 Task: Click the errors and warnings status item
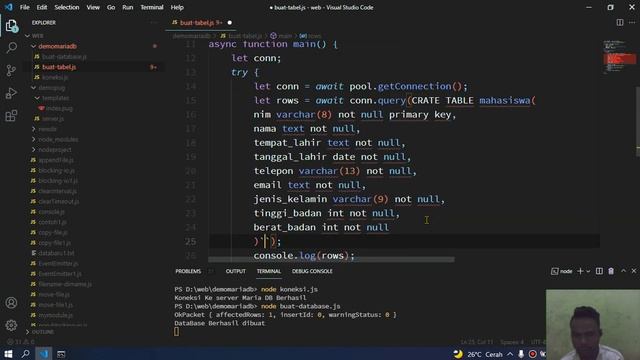click(x=20, y=342)
